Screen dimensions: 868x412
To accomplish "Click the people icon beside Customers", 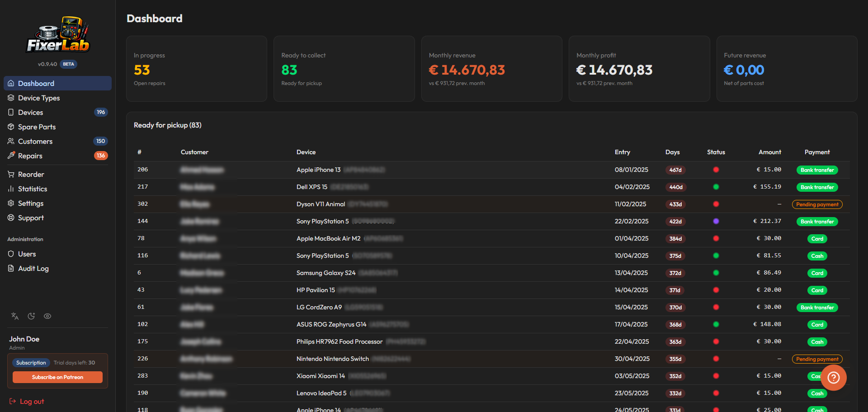I will 11,141.
